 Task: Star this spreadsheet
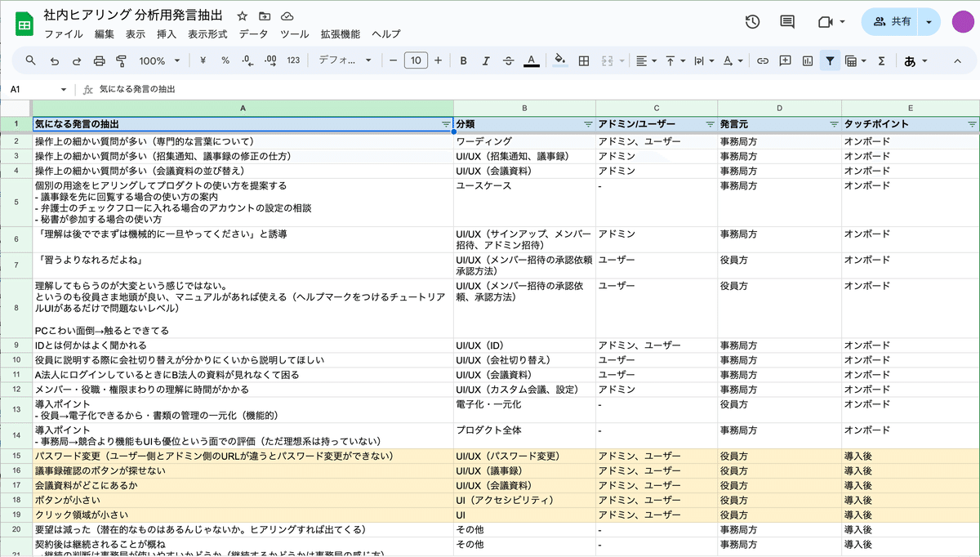coord(242,16)
